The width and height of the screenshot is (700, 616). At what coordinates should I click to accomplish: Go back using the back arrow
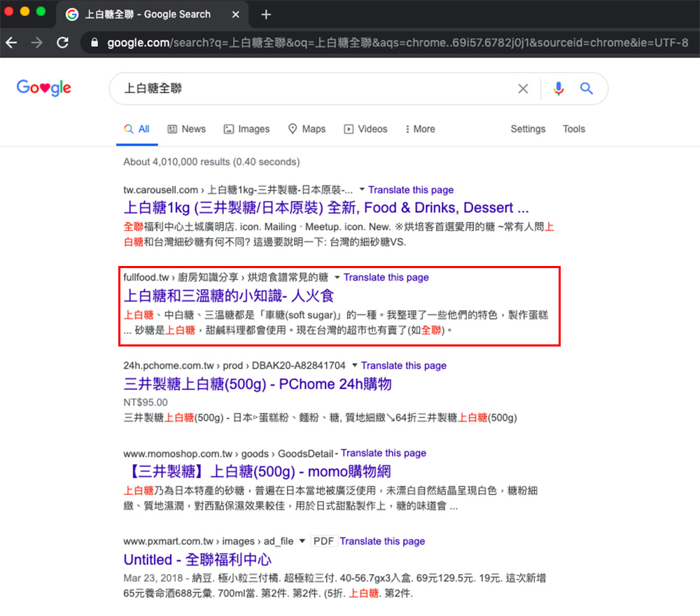click(13, 42)
